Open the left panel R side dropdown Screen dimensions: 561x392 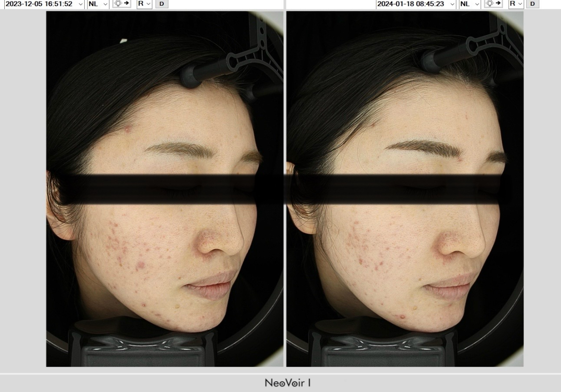click(144, 4)
